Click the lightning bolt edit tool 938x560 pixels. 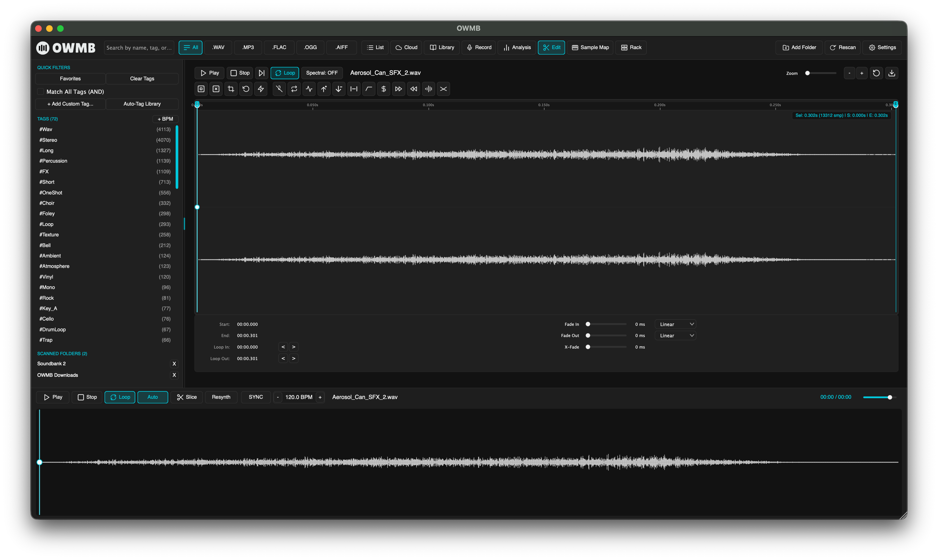click(x=260, y=89)
